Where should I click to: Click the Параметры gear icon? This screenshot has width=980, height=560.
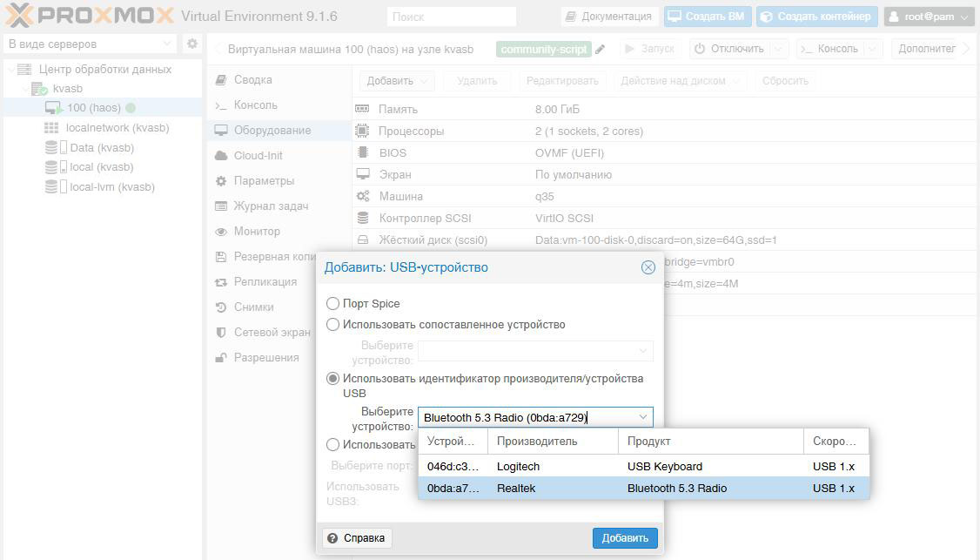[x=220, y=181]
